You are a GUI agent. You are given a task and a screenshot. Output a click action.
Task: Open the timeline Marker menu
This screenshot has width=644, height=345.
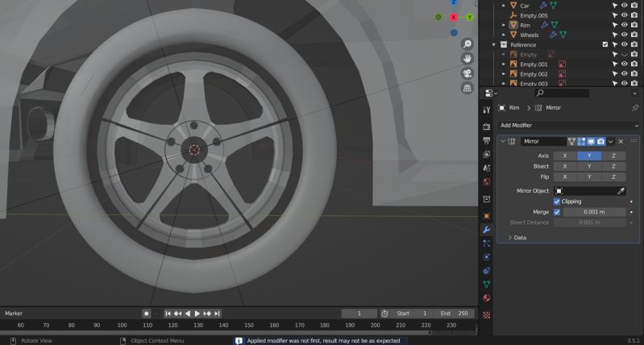pos(14,314)
